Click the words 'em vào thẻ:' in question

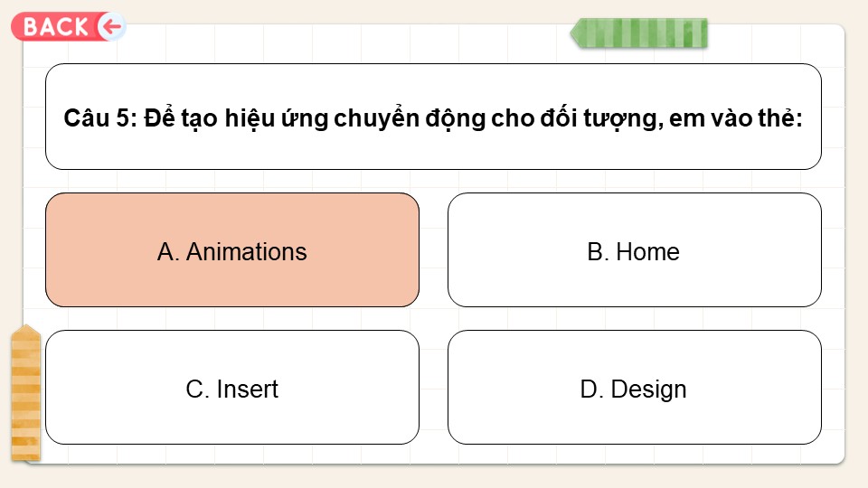[x=736, y=117]
